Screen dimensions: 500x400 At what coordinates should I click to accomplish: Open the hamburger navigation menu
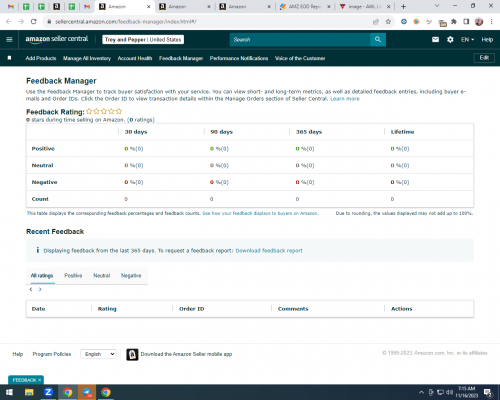click(9, 40)
